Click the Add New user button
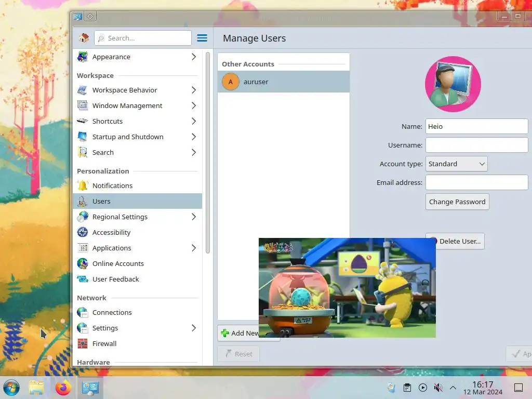532x399 pixels. [x=238, y=333]
